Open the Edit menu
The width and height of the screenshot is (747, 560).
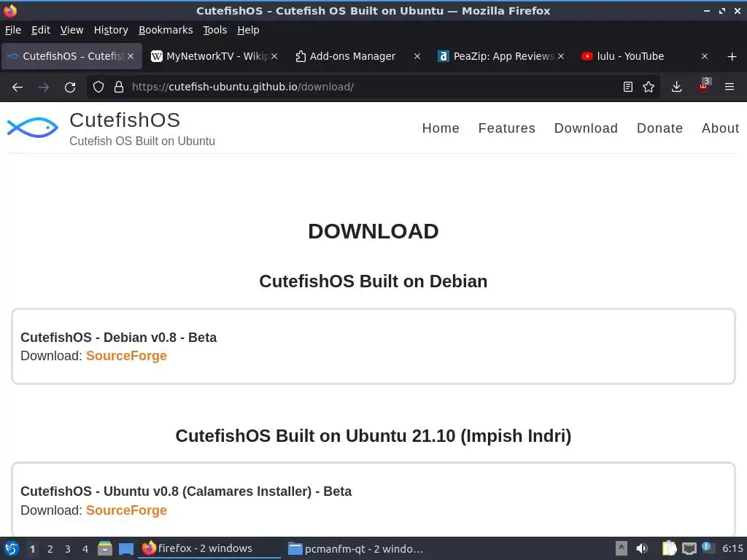coord(41,30)
